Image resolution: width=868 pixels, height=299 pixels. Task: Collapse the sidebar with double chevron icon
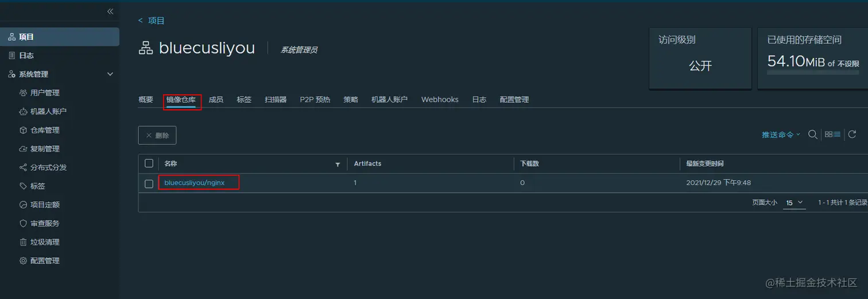pos(110,11)
